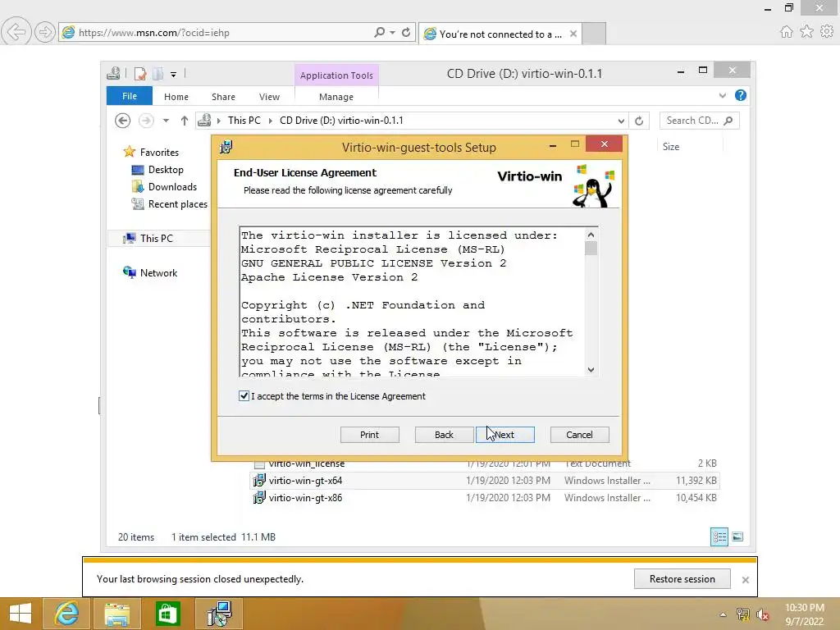
Task: Click New folder icon in Explorer quick access toolbar
Action: 158,73
